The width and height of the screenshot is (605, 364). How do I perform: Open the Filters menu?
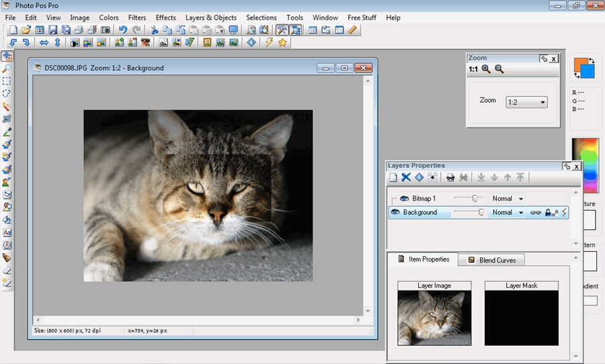(x=137, y=17)
